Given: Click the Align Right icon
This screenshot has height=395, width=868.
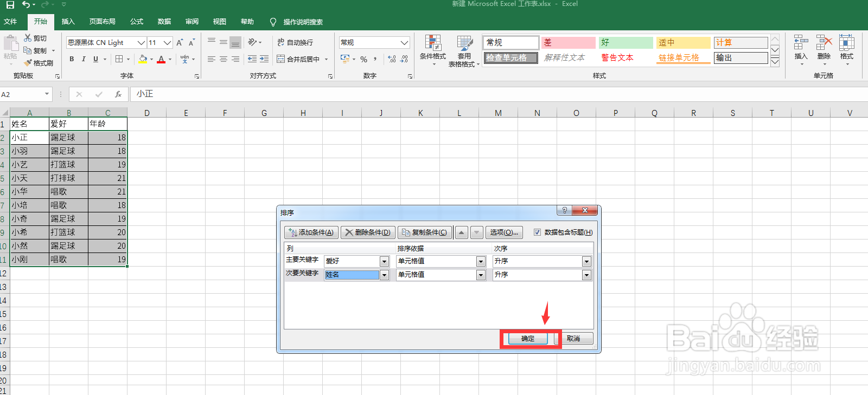Looking at the screenshot, I should click(x=235, y=59).
